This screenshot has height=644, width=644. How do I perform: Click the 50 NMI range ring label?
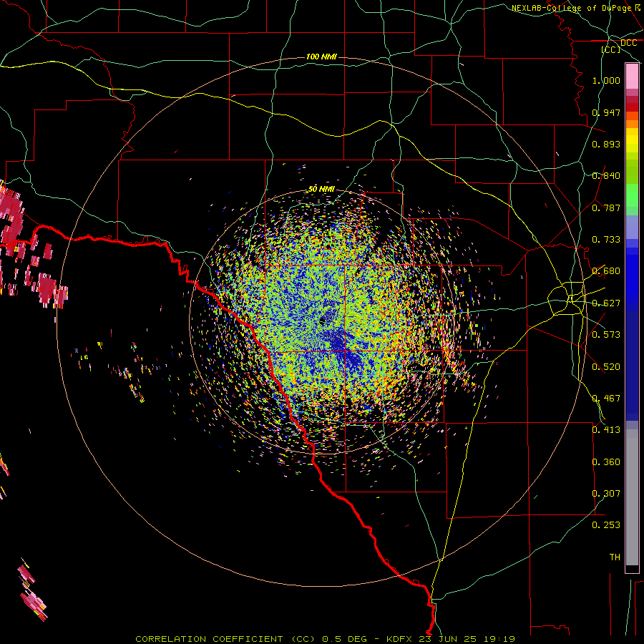click(x=321, y=189)
